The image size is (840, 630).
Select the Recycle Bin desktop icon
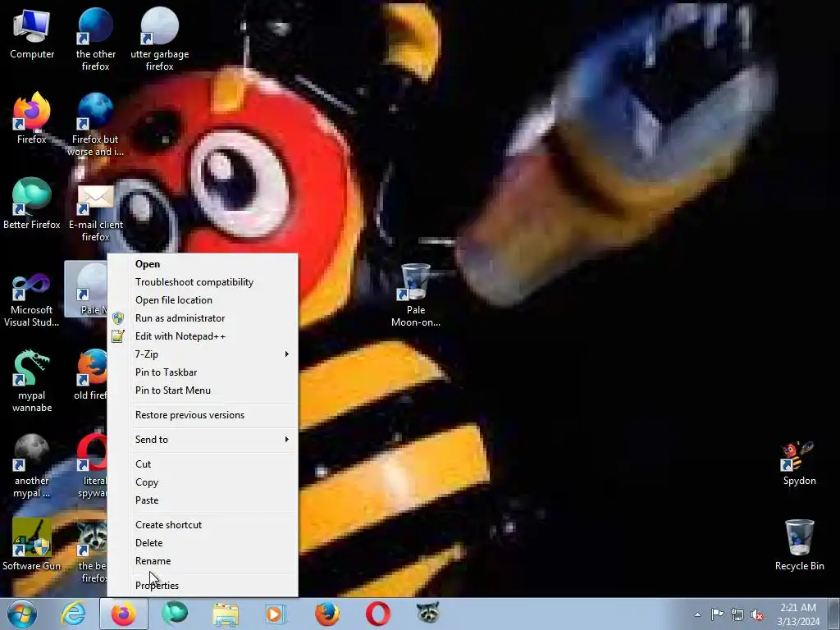[x=799, y=546]
